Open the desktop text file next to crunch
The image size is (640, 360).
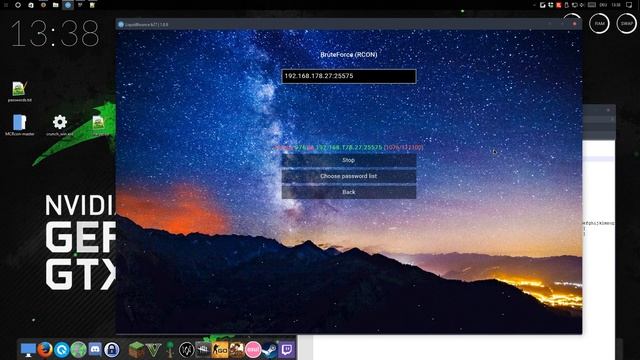coord(98,125)
